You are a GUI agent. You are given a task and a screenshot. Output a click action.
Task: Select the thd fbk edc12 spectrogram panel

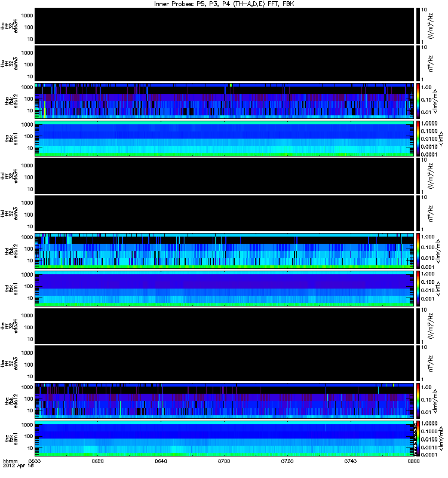point(225,250)
